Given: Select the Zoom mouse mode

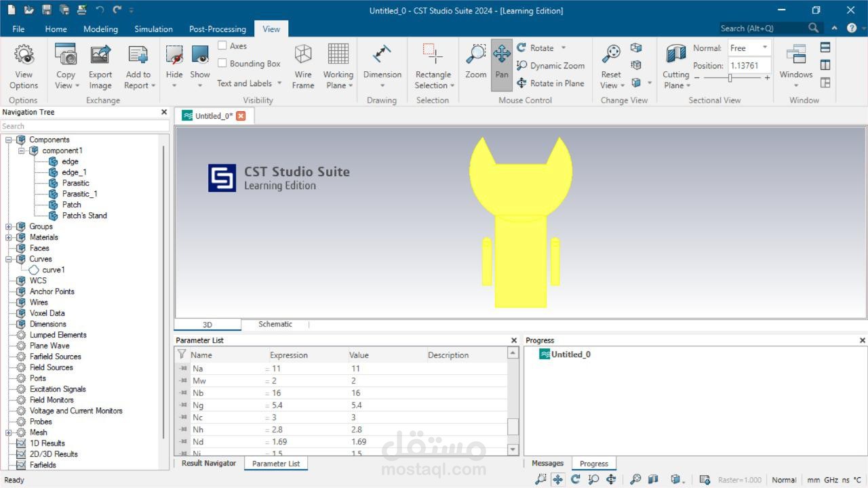Looking at the screenshot, I should click(x=476, y=61).
